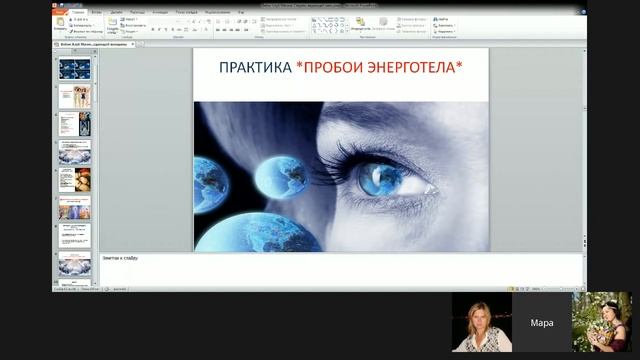Toggle Italic formatting

coord(159,30)
